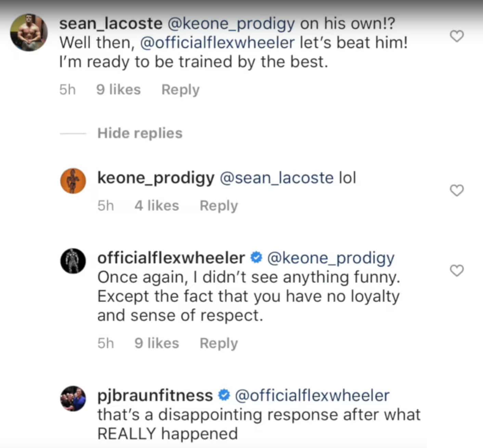The image size is (483, 448).
Task: Collapse thread with Hide replies
Action: tap(140, 133)
